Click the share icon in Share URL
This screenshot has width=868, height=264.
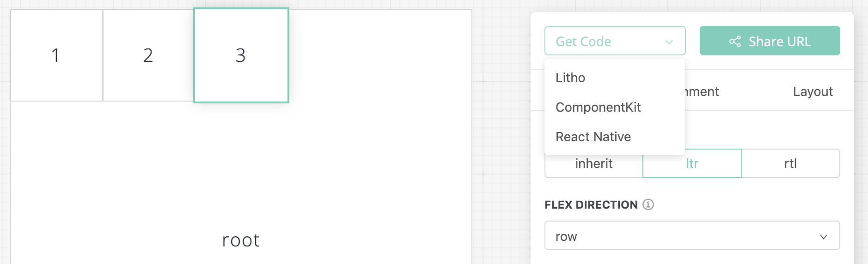(x=735, y=42)
